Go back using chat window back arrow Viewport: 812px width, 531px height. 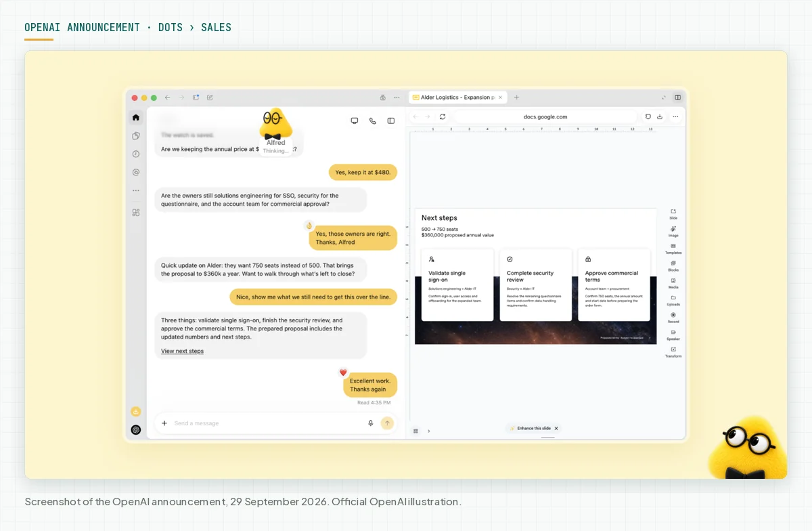168,98
